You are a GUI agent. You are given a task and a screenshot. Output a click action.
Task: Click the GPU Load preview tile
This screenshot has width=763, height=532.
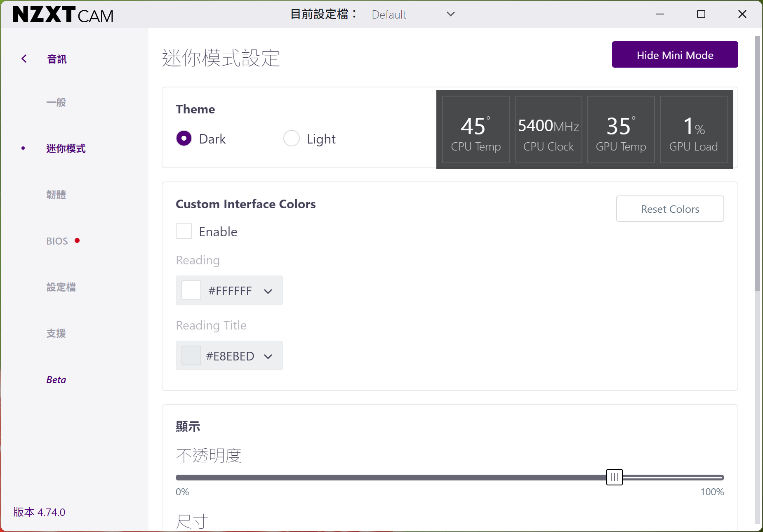coord(694,129)
